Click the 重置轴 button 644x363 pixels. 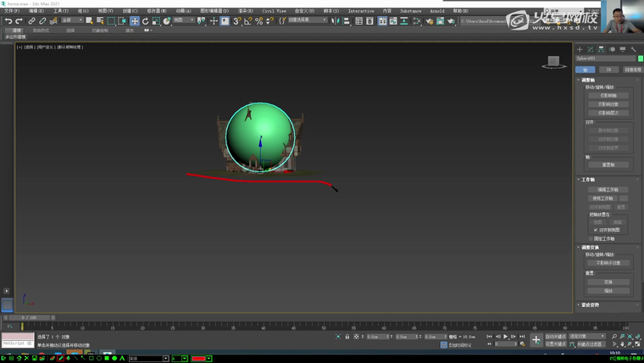click(608, 165)
